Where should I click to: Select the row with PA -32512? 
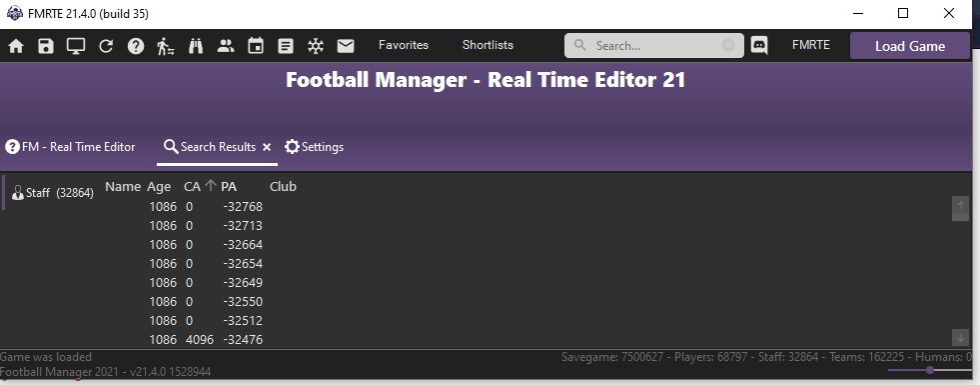(x=525, y=321)
